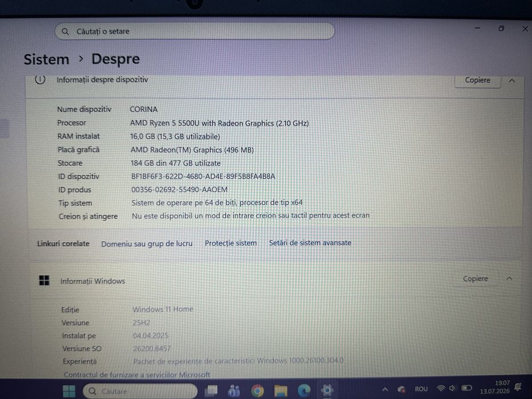Viewport: 532px width, 399px height.
Task: Show hidden system tray icons
Action: click(385, 389)
